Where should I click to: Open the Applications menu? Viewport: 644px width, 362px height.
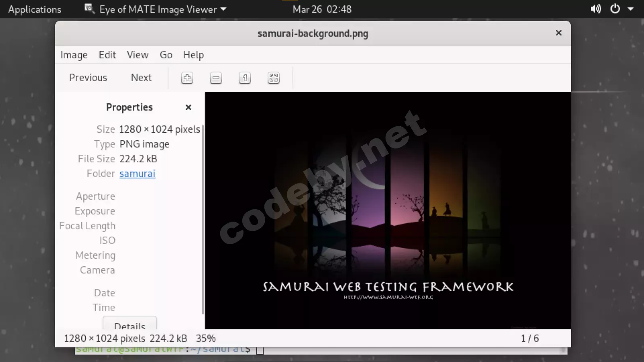coord(35,9)
